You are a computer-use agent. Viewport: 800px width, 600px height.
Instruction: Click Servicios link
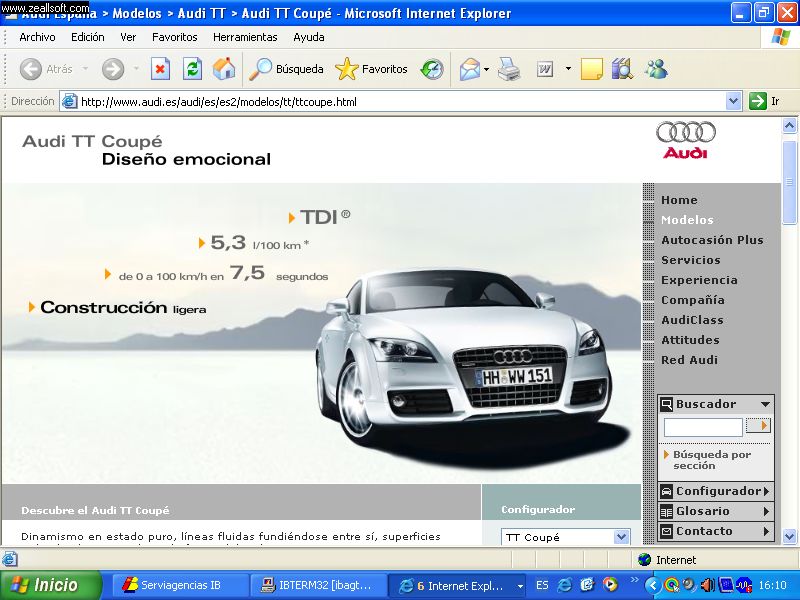tap(691, 260)
